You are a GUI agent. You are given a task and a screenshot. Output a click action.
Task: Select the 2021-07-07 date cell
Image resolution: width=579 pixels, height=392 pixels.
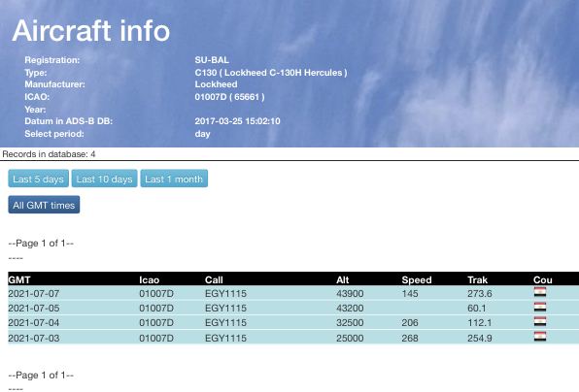[x=34, y=294]
